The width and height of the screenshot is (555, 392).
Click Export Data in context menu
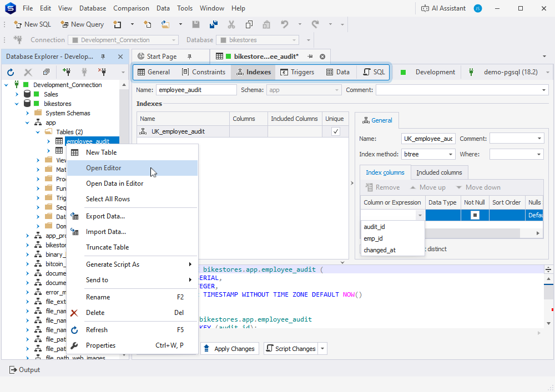click(x=133, y=216)
